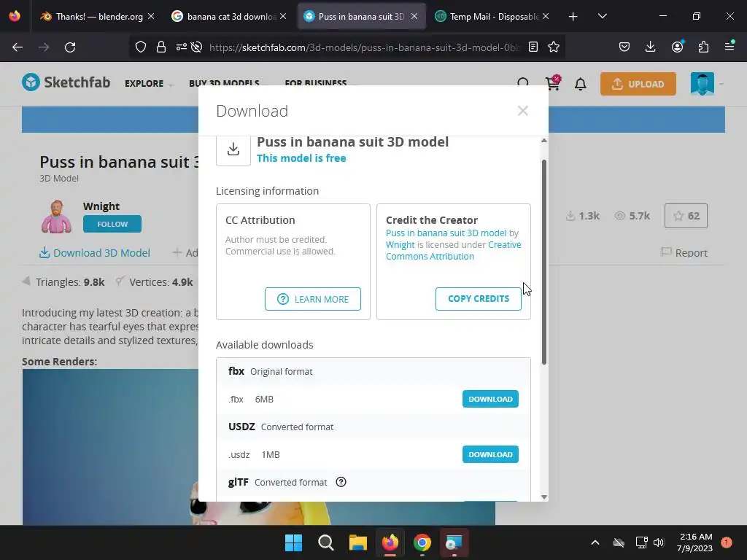This screenshot has height=560, width=747.
Task: Click the 62 likes star button
Action: [x=686, y=216]
